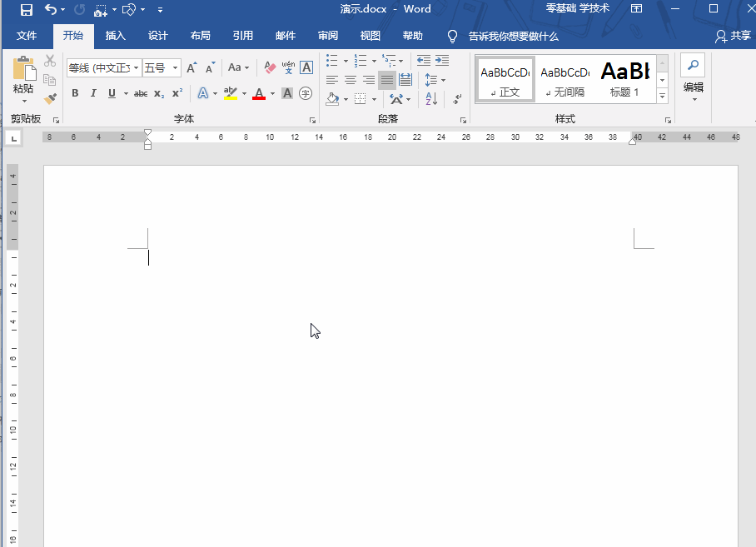Open the 文件 menu
The width and height of the screenshot is (756, 547).
27,36
